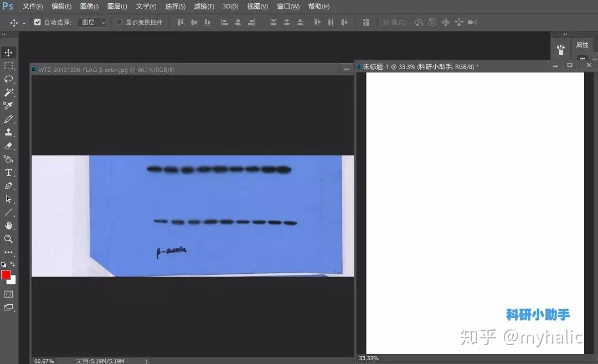Image resolution: width=598 pixels, height=364 pixels.
Task: Open the 滤镜 menu
Action: [x=203, y=6]
